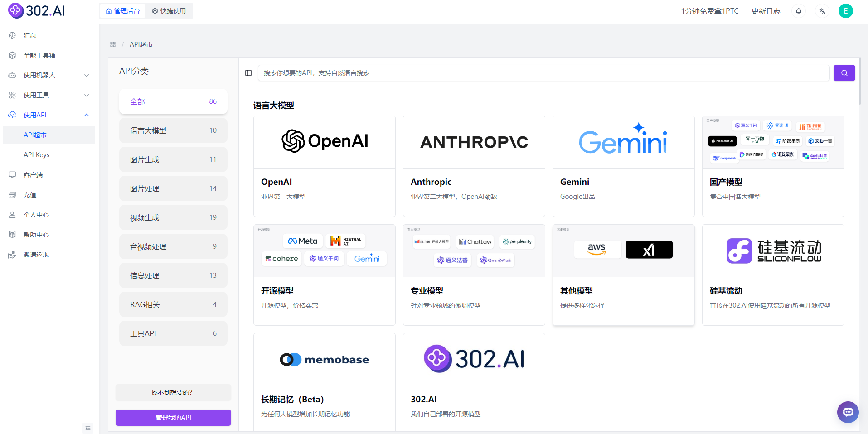Click 找不到想要的? button

[173, 392]
